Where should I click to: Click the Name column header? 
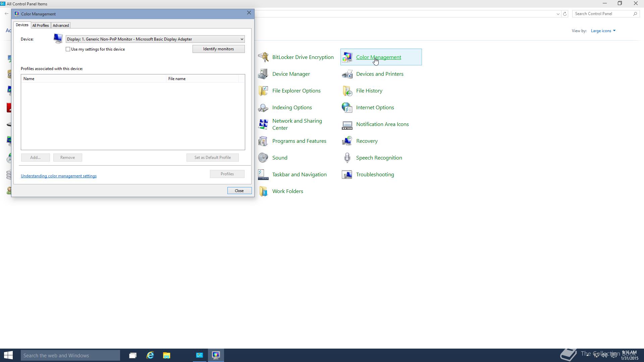pos(94,79)
